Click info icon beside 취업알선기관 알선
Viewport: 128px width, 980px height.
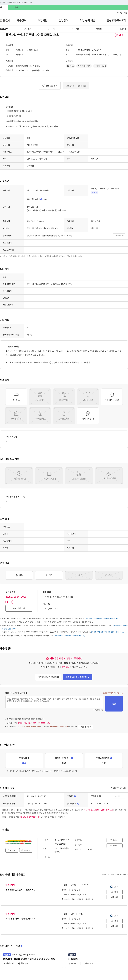[x=72, y=758]
